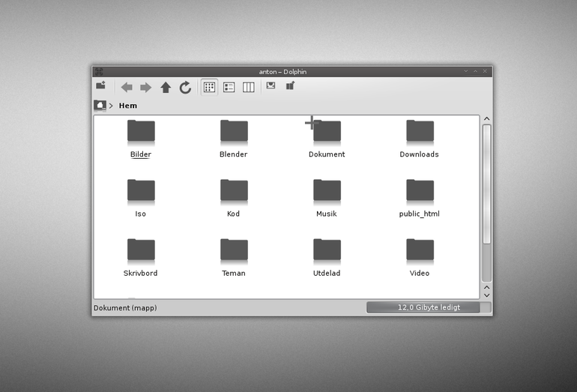Click the scrollbar down arrow at bottom
577x392 pixels.
pyautogui.click(x=487, y=295)
